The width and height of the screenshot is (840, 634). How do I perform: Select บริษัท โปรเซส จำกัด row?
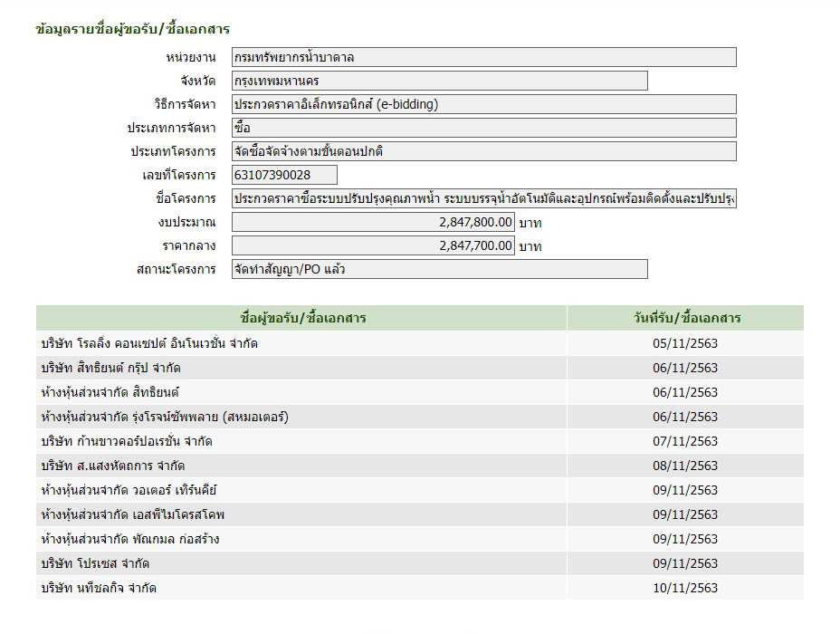click(95, 563)
